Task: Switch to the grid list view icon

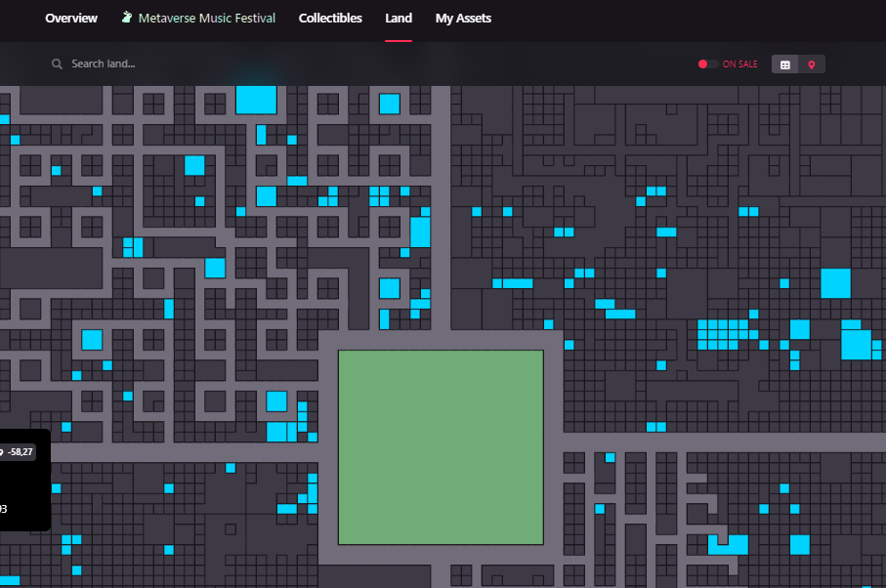Action: [x=784, y=64]
